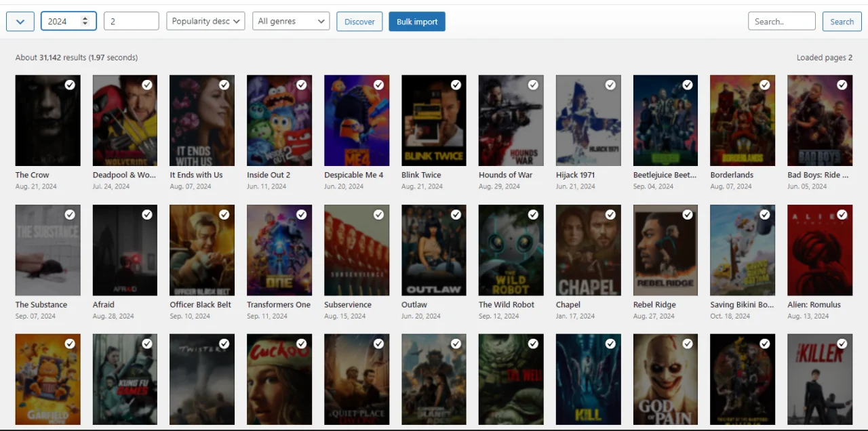Toggle The Substance selection checkmark
Image resolution: width=868 pixels, height=431 pixels.
[x=70, y=214]
